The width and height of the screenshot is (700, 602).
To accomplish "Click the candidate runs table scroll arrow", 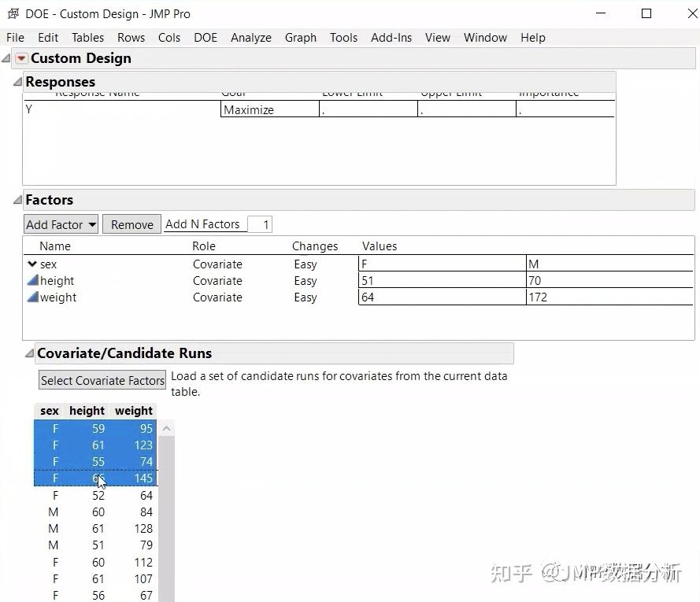I will pyautogui.click(x=166, y=428).
